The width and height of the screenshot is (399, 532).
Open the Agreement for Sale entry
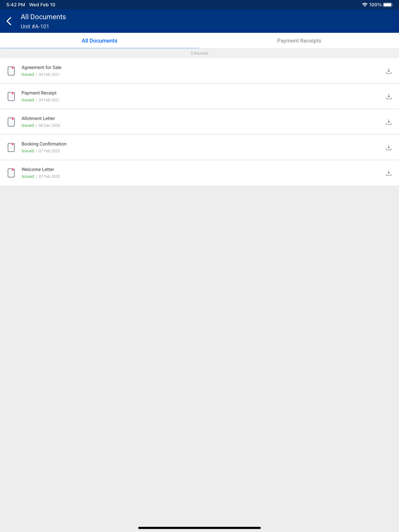199,71
